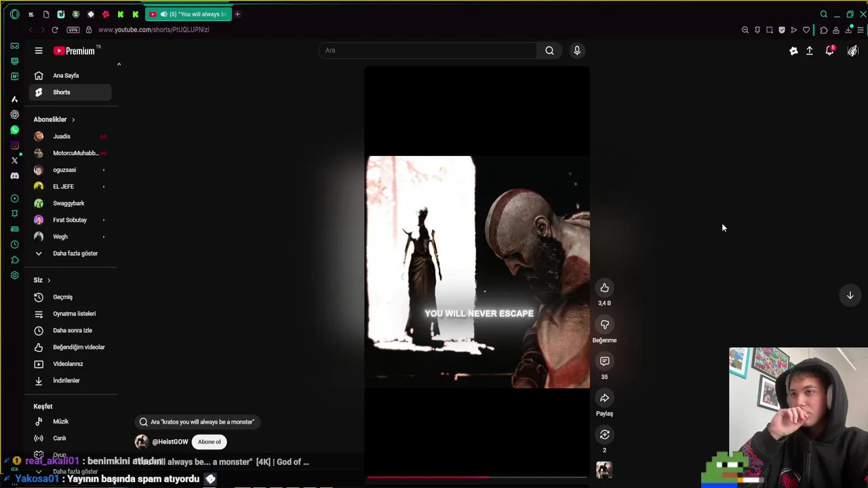Open Müzik under Keşfet
Image resolution: width=868 pixels, height=488 pixels.
tap(71, 422)
